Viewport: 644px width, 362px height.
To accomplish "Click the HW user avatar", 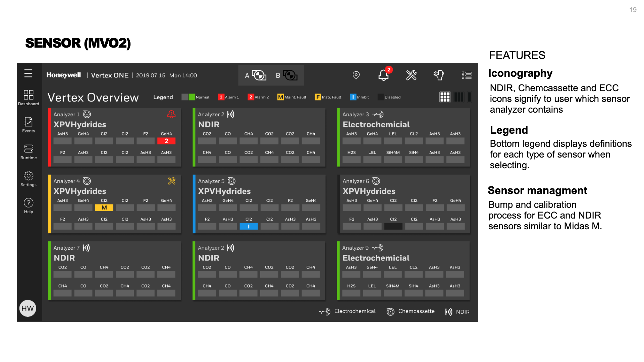I will [x=28, y=308].
